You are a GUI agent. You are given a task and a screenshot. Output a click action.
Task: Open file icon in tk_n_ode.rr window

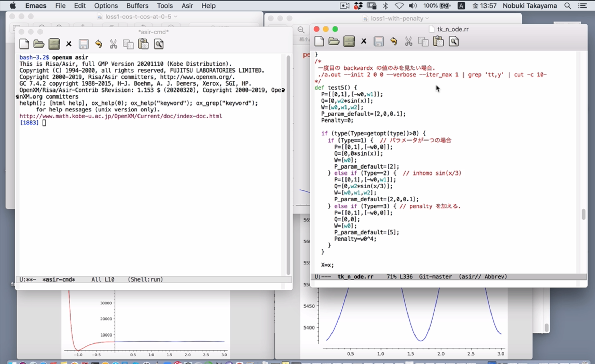(x=334, y=41)
